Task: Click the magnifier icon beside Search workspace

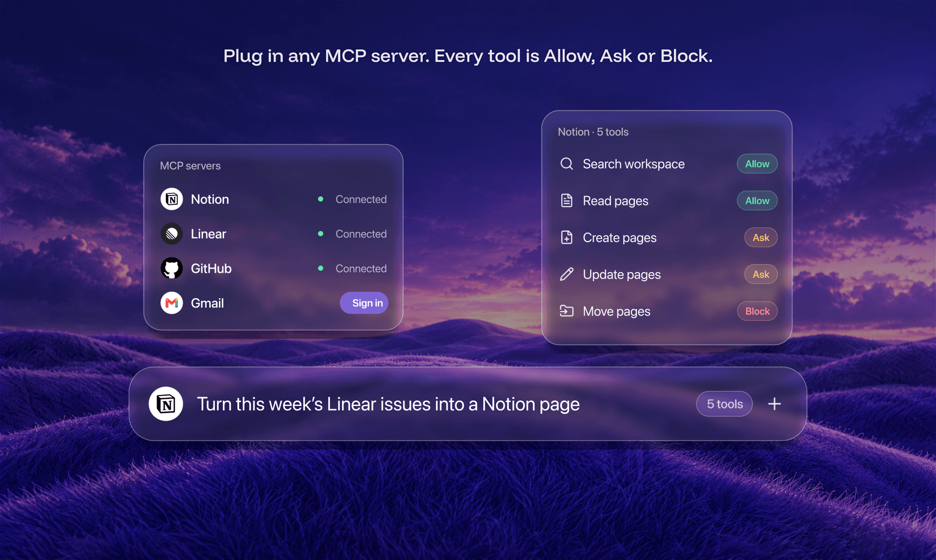Action: pyautogui.click(x=567, y=164)
